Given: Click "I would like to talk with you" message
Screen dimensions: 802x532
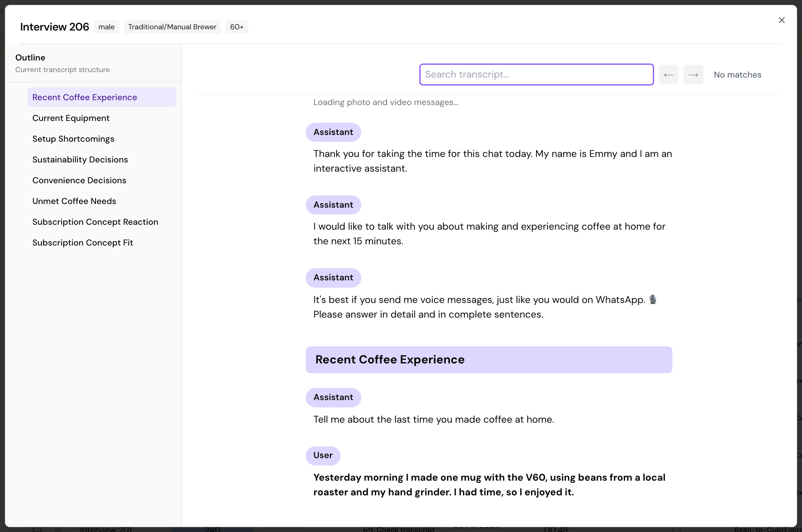Looking at the screenshot, I should click(489, 233).
